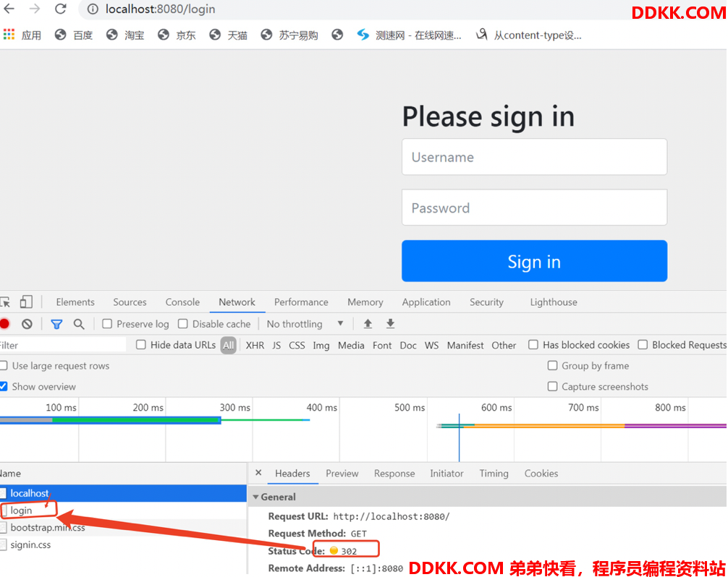Check Has blocked cookies

pyautogui.click(x=533, y=345)
